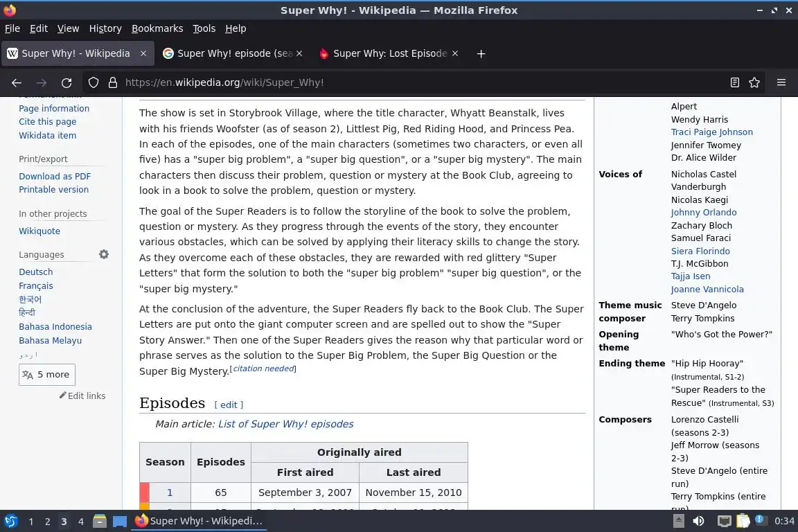The image size is (798, 532).
Task: Open the History menu
Action: tap(105, 28)
